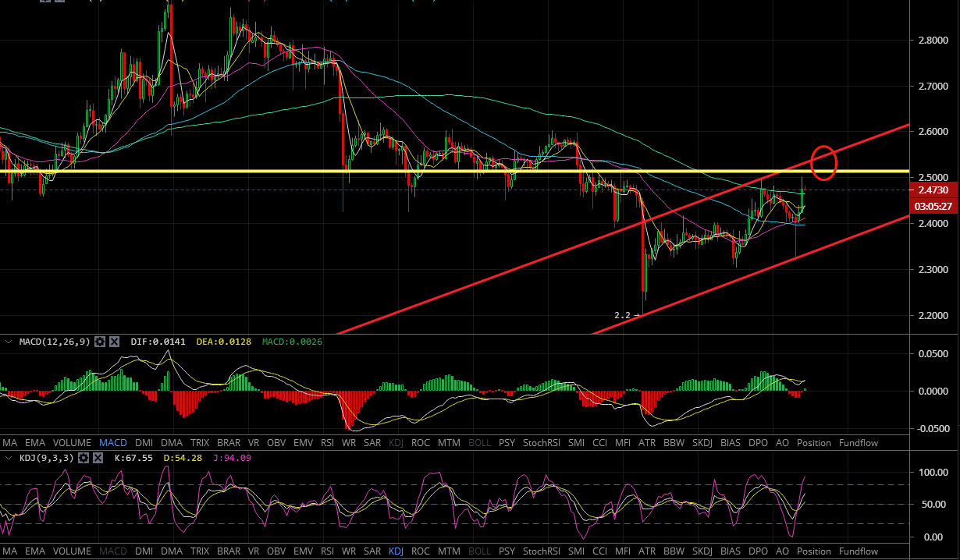This screenshot has width=960, height=560.
Task: Switch MACD panel to PSY indicator
Action: [x=507, y=442]
